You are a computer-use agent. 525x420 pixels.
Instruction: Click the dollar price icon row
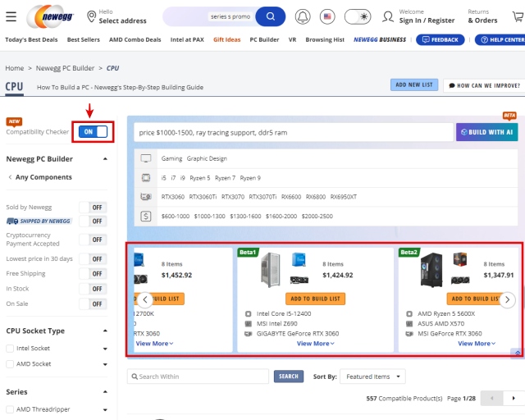tap(146, 217)
